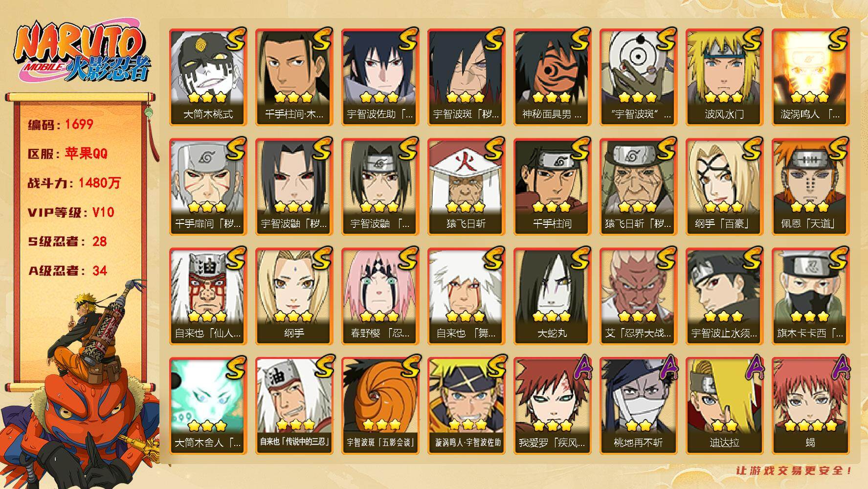Open the 蝎 A-rank card
Viewport: 868px width, 489px height.
tap(810, 406)
